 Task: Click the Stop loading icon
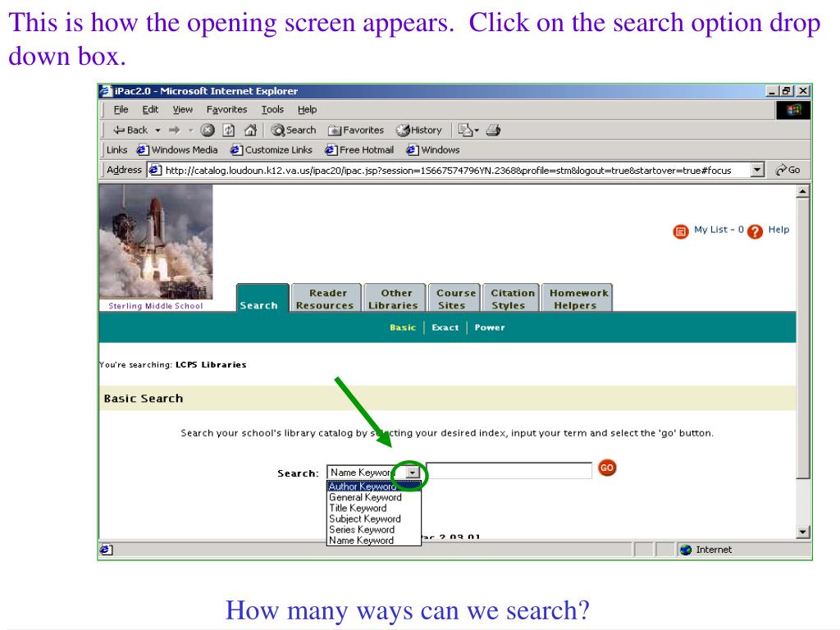(x=208, y=130)
